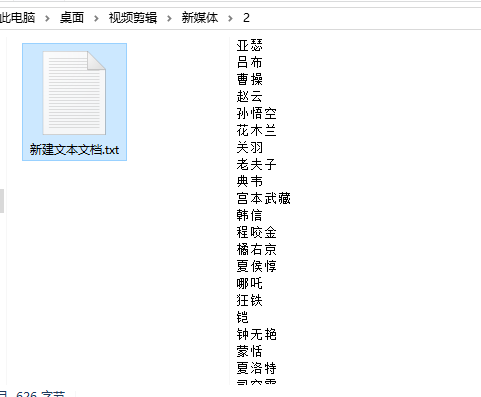
Task: Expand the chevron after 视频剪辑
Action: [x=169, y=18]
